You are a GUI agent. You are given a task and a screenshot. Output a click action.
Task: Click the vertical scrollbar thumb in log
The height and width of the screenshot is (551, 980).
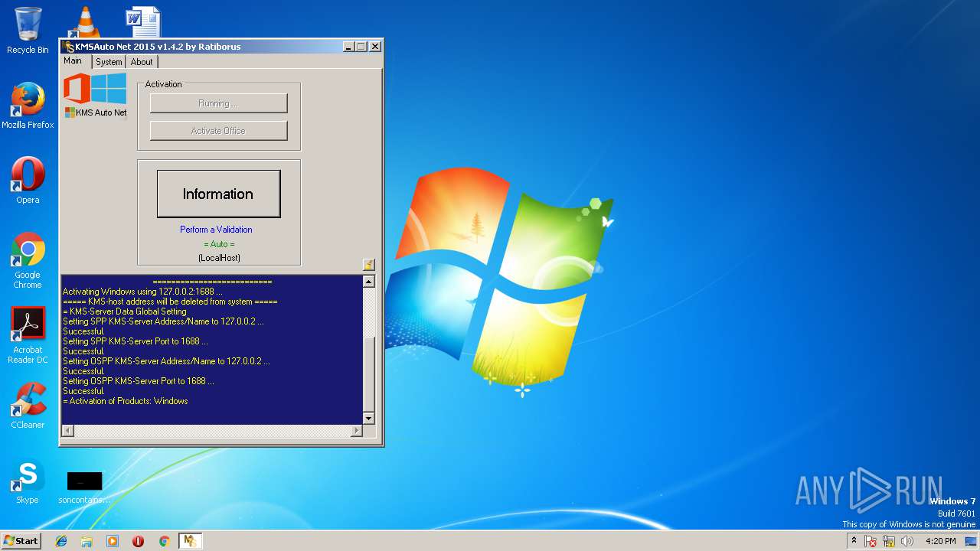[369, 374]
